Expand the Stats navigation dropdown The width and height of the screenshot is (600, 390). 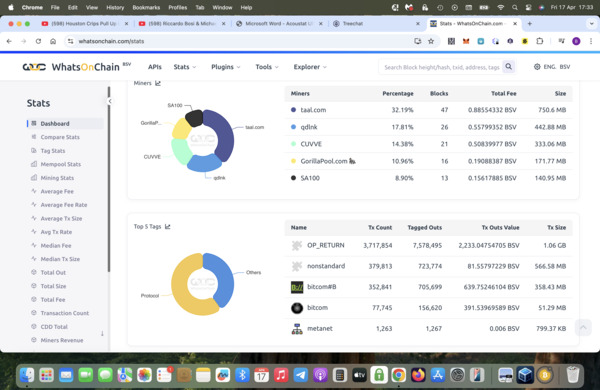(x=185, y=67)
